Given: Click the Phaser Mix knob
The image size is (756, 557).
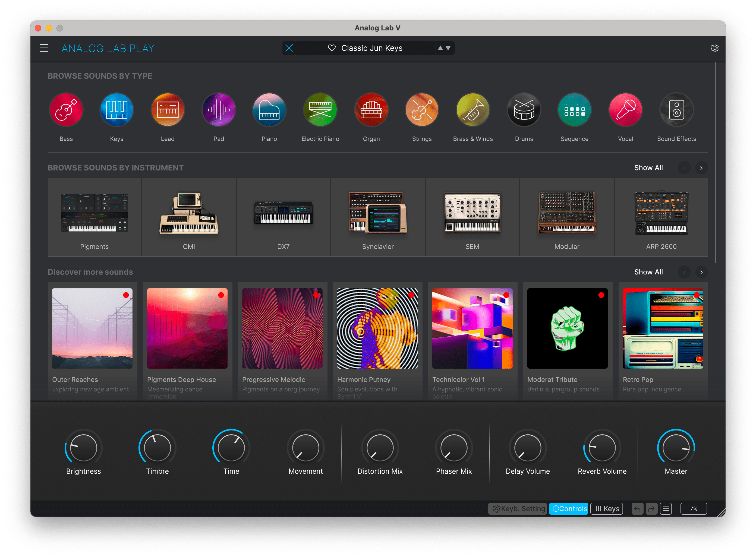Looking at the screenshot, I should (454, 448).
